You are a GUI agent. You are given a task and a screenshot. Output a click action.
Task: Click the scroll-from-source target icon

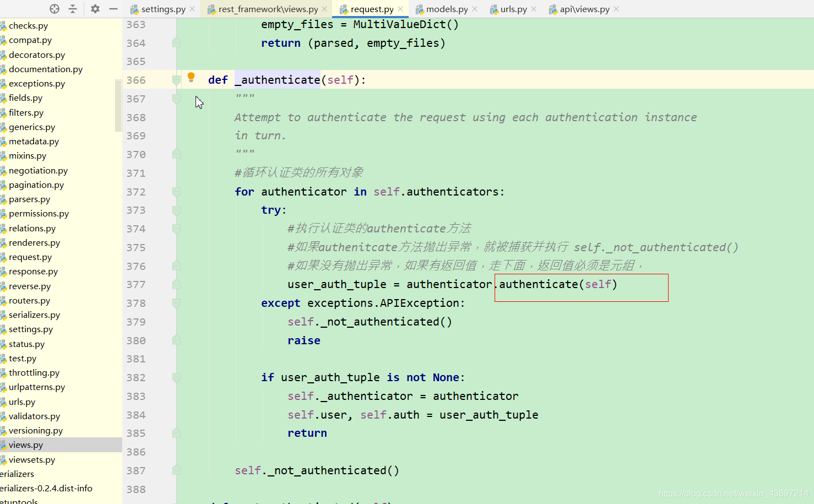click(x=55, y=9)
